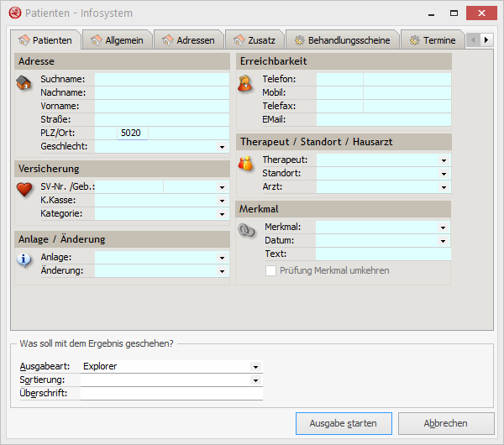Click the two-people Therapeut section icon
Viewport: 504px width, 445px height.
click(x=245, y=163)
